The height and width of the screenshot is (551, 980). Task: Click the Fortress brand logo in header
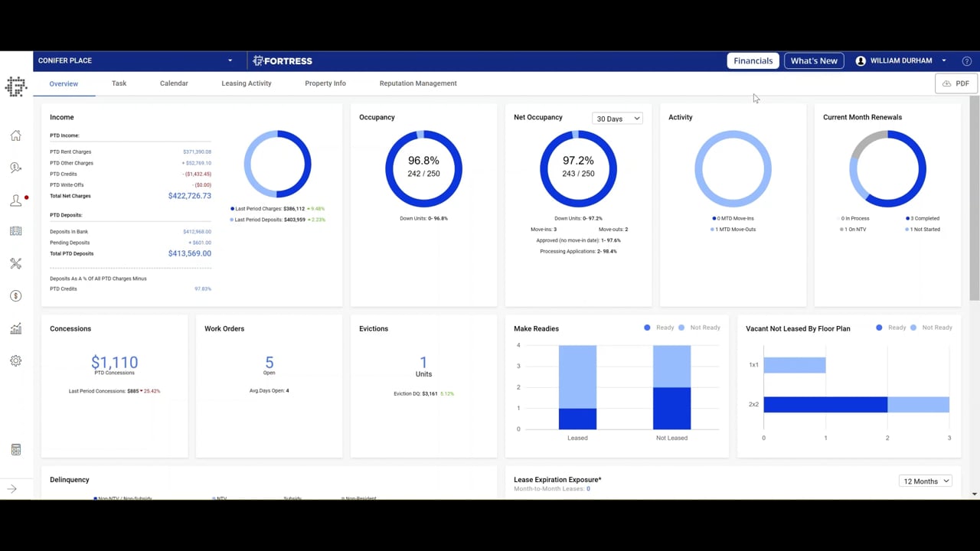coord(283,60)
